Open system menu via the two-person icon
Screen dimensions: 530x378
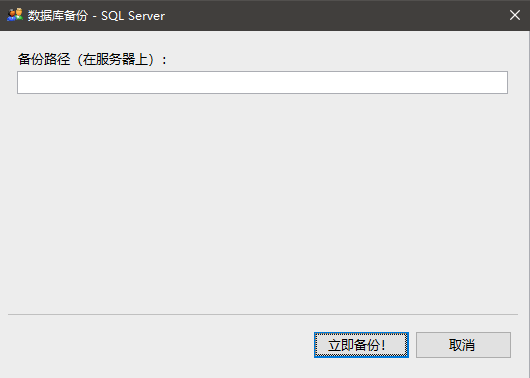tap(15, 15)
